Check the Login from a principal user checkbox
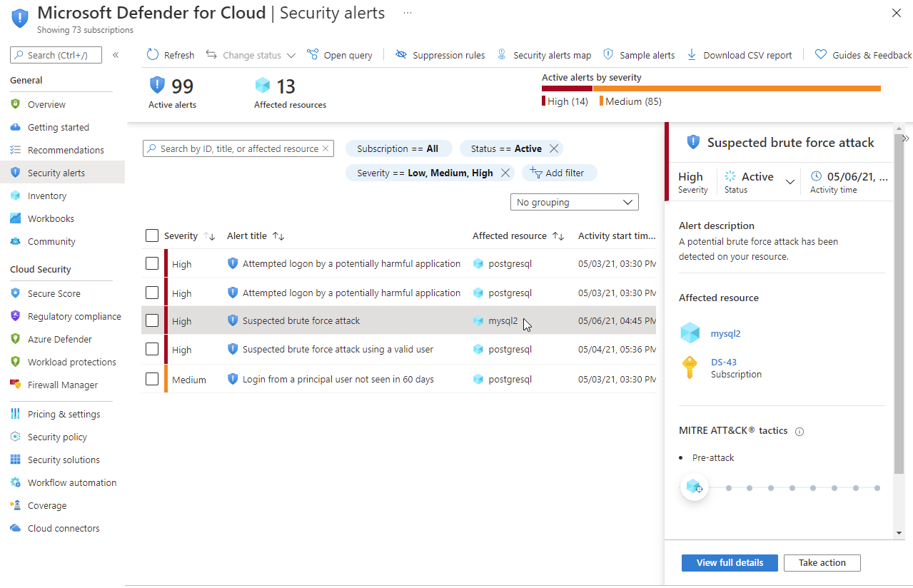The height and width of the screenshot is (588, 913). tap(152, 379)
